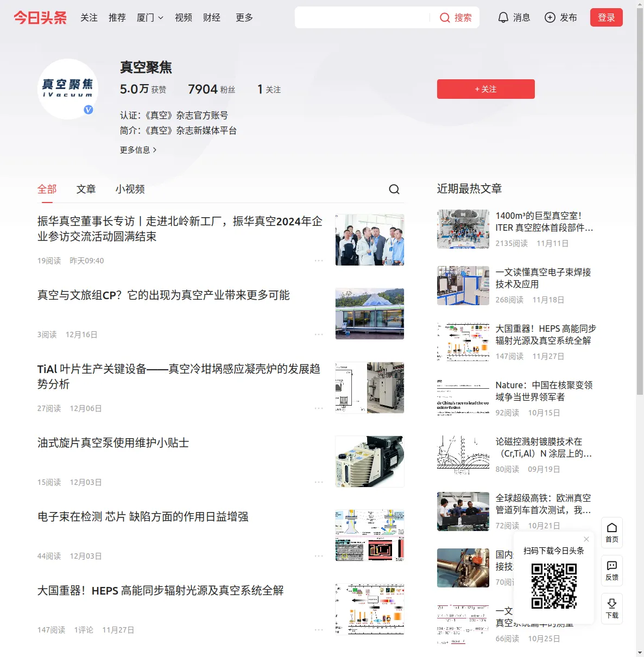
Task: Close the QR code download popup
Action: click(586, 539)
